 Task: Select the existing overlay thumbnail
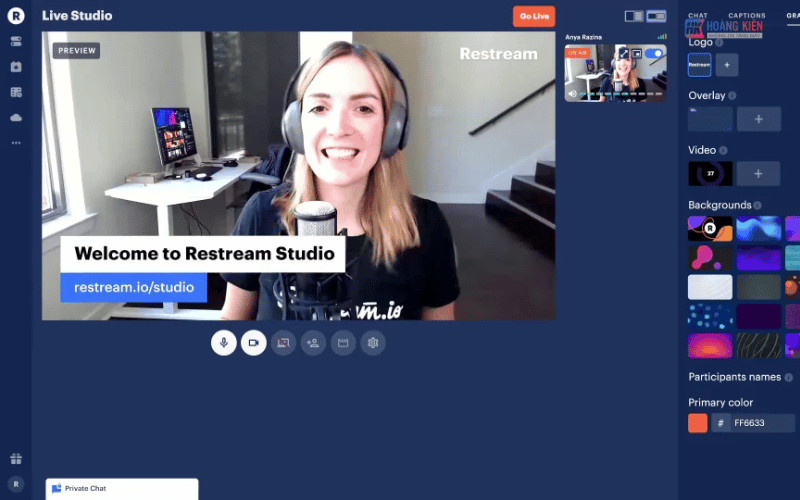pyautogui.click(x=710, y=119)
